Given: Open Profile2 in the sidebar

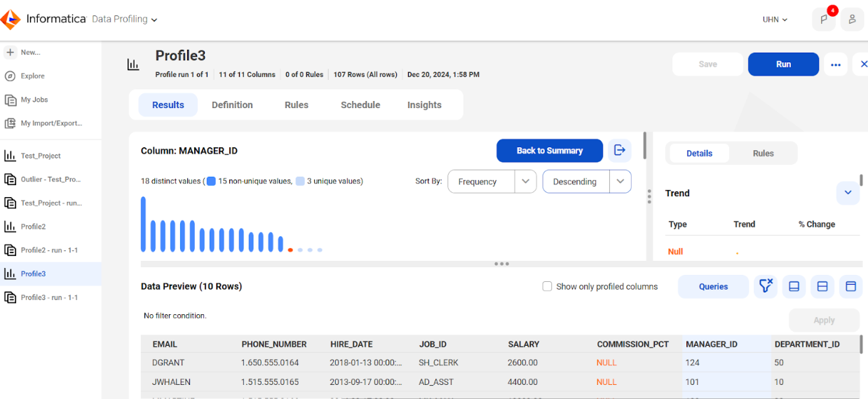Looking at the screenshot, I should [33, 226].
